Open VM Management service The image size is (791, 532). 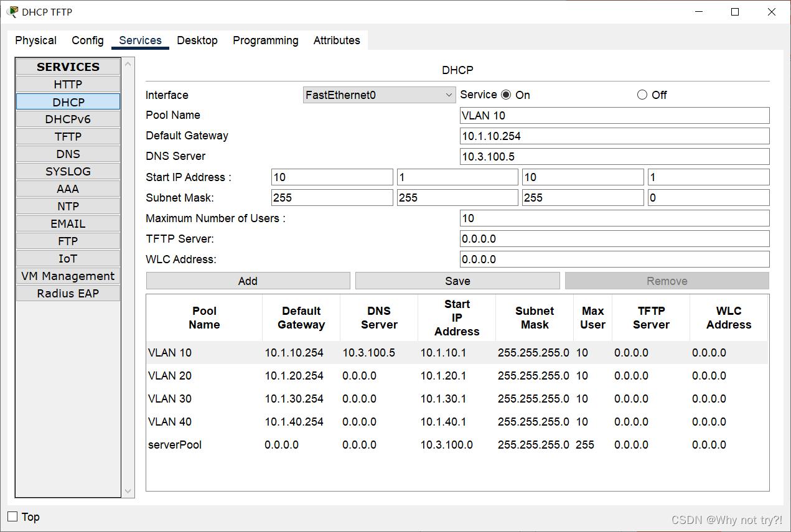68,276
